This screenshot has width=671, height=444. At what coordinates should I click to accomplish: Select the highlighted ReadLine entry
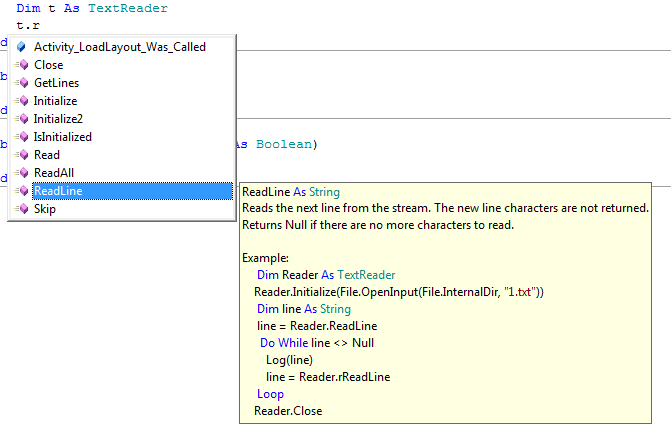pos(133,191)
